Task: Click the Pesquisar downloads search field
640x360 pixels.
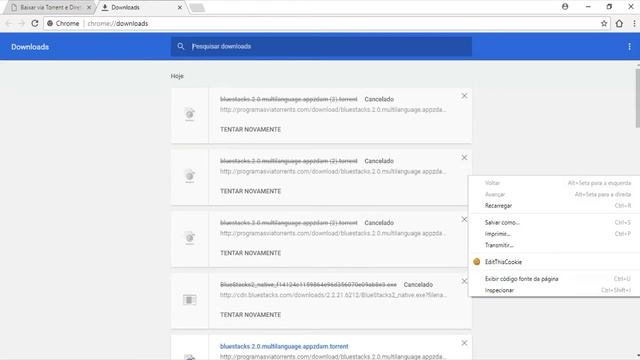Action: point(322,47)
